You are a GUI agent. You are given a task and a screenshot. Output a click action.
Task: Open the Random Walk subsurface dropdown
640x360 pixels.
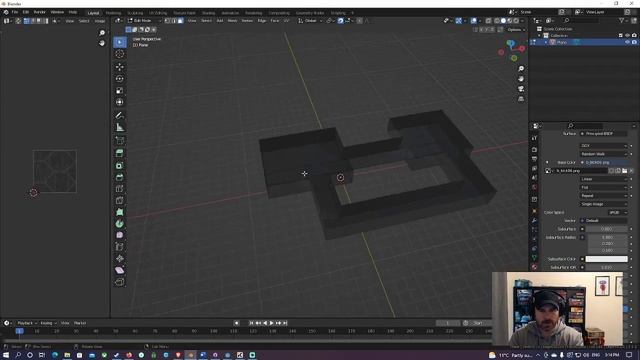(x=603, y=154)
